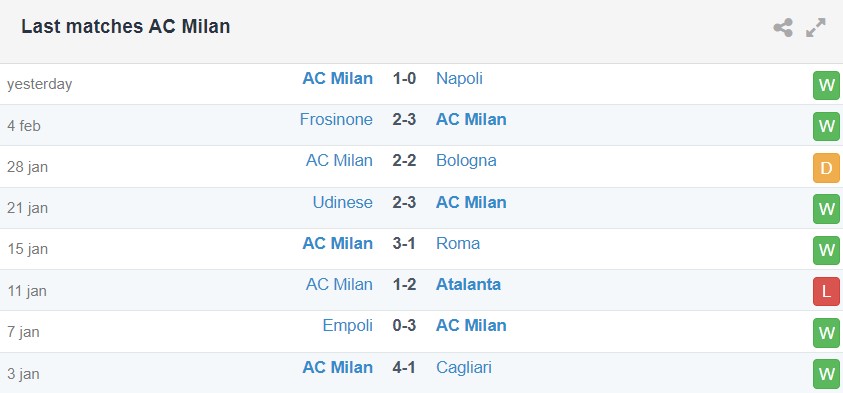Select the 4-1 score against Cagliari
This screenshot has height=393, width=843.
pyautogui.click(x=404, y=368)
